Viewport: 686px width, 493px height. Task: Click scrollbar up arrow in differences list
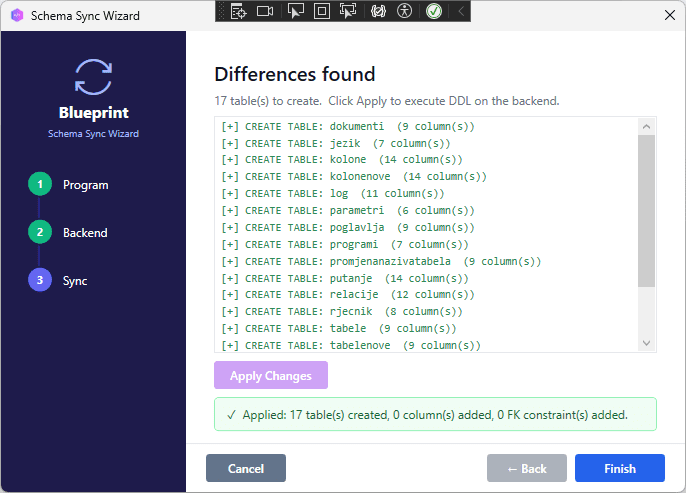tap(646, 127)
